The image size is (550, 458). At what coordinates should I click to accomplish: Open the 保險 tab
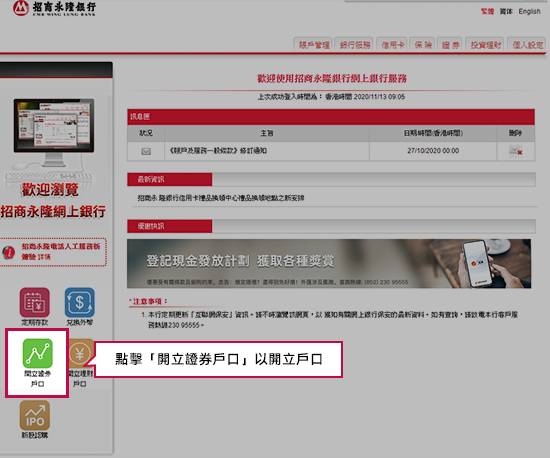click(x=422, y=45)
